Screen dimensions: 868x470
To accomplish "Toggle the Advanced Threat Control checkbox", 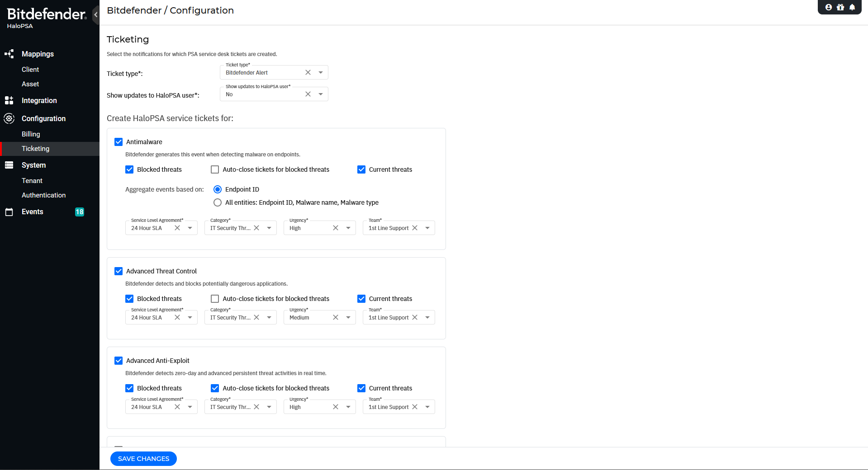I will coord(119,271).
